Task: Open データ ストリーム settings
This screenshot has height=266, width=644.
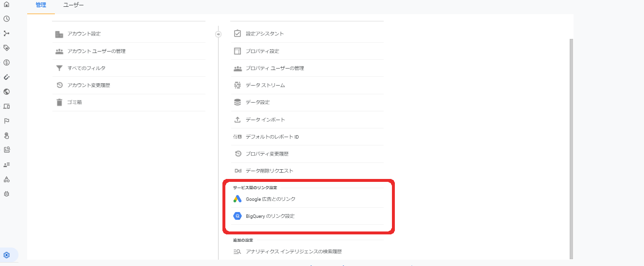Action: 265,85
